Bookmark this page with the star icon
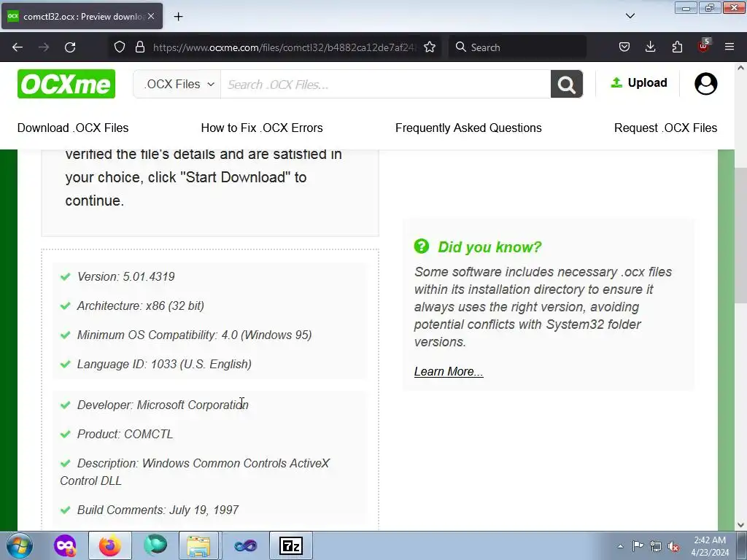The image size is (747, 560). (x=429, y=47)
